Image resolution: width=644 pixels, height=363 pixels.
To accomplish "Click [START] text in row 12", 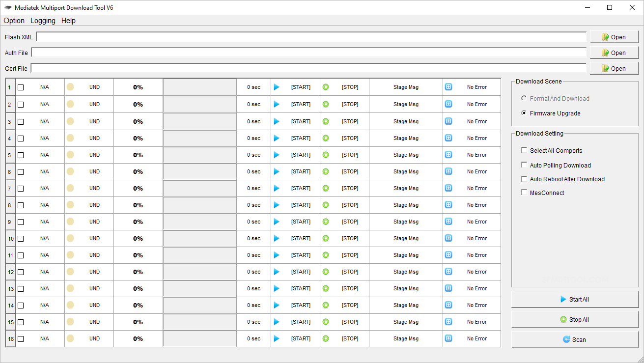I will (301, 272).
